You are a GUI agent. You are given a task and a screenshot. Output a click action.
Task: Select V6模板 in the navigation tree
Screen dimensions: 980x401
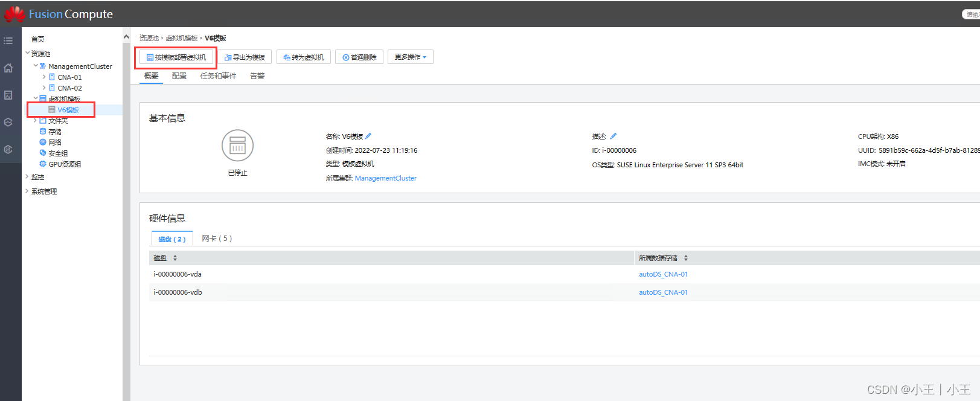pos(68,110)
